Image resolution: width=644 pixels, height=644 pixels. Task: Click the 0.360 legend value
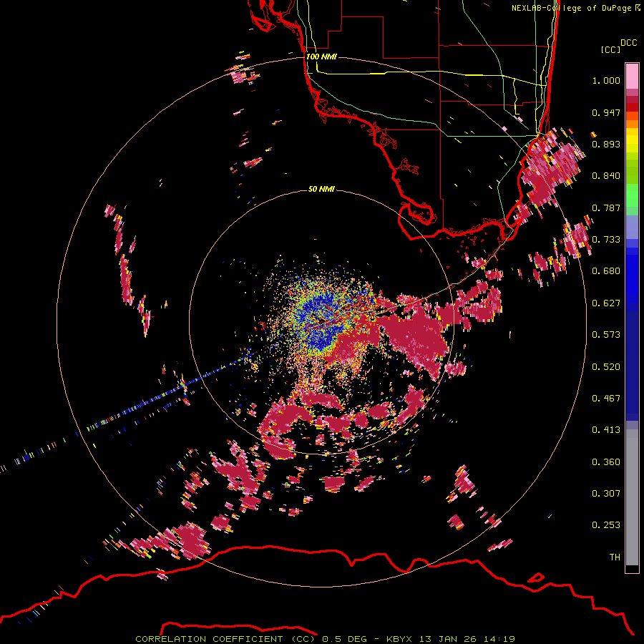tap(606, 462)
